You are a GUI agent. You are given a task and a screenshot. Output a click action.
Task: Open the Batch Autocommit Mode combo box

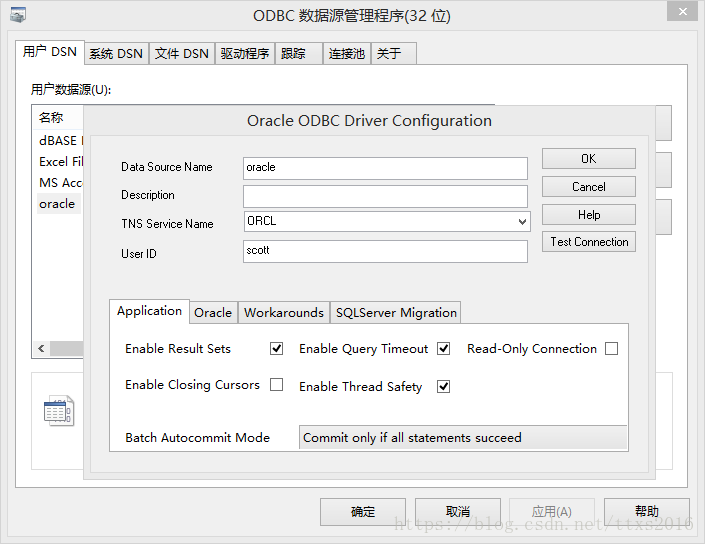[463, 437]
